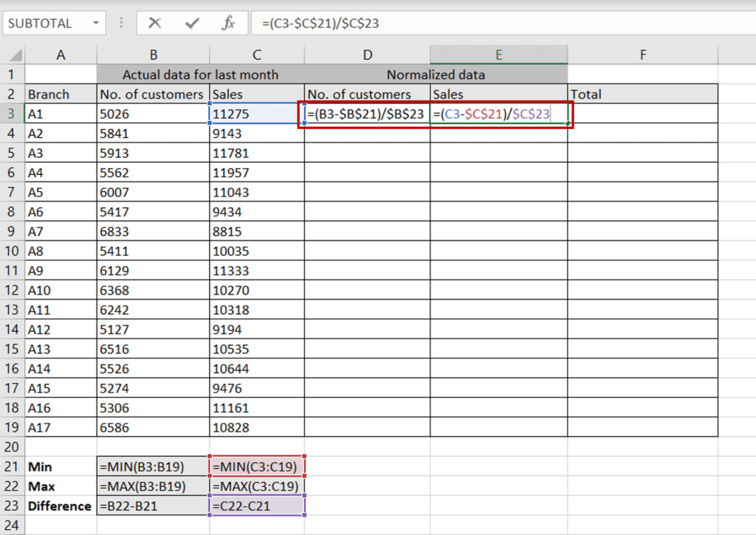Select column F header
Screen dimensions: 756x535
point(643,55)
